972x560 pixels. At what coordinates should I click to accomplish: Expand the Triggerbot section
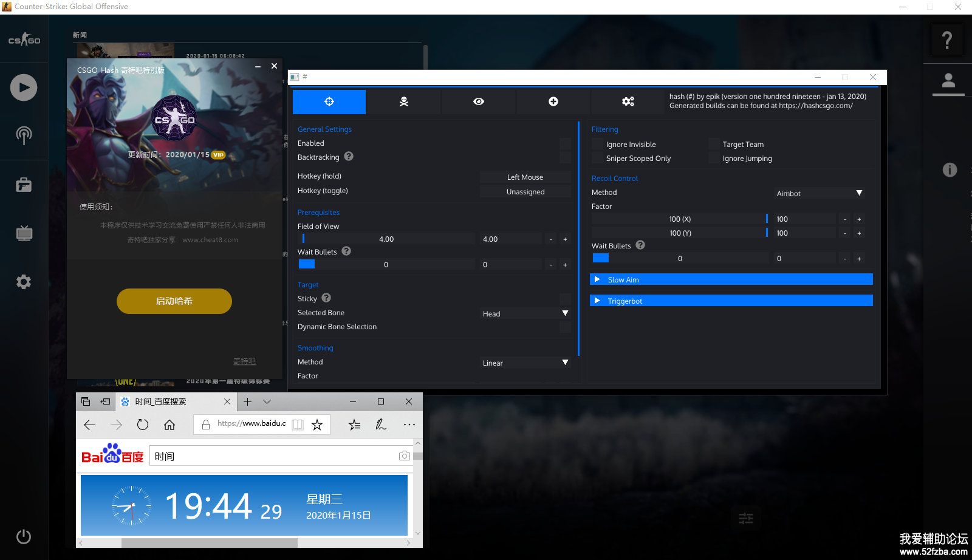coord(731,301)
